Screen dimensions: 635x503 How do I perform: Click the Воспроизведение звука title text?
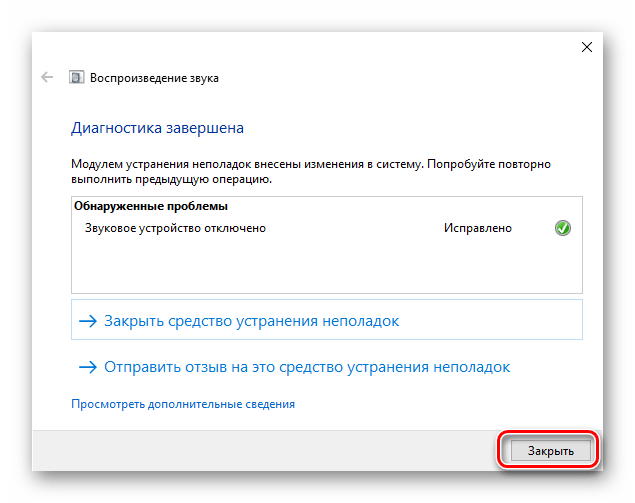tap(154, 78)
